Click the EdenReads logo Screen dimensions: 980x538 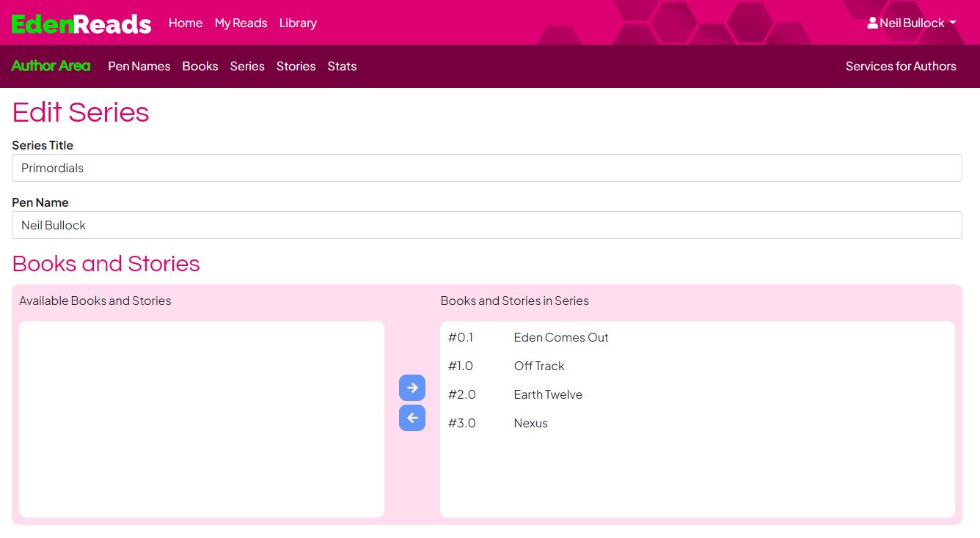point(81,23)
